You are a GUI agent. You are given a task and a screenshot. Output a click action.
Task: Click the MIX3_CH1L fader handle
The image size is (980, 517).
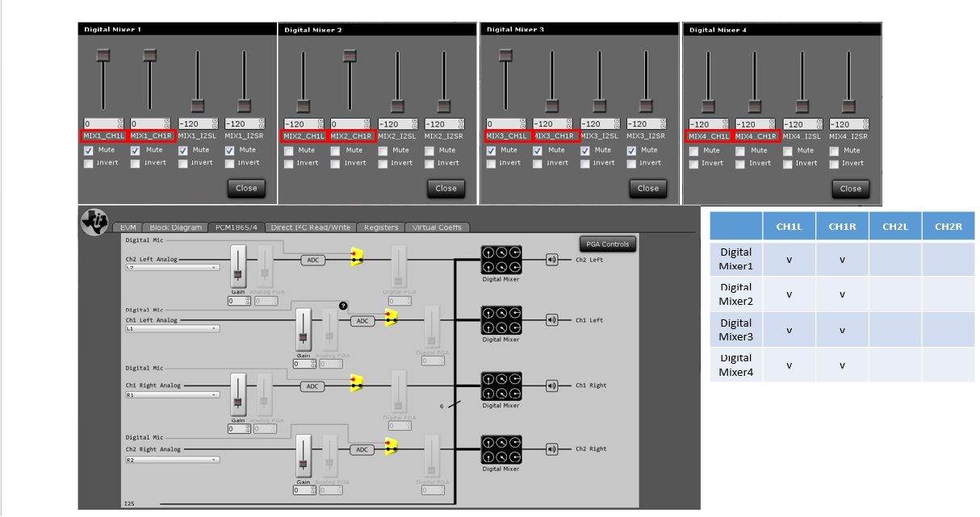tap(505, 55)
